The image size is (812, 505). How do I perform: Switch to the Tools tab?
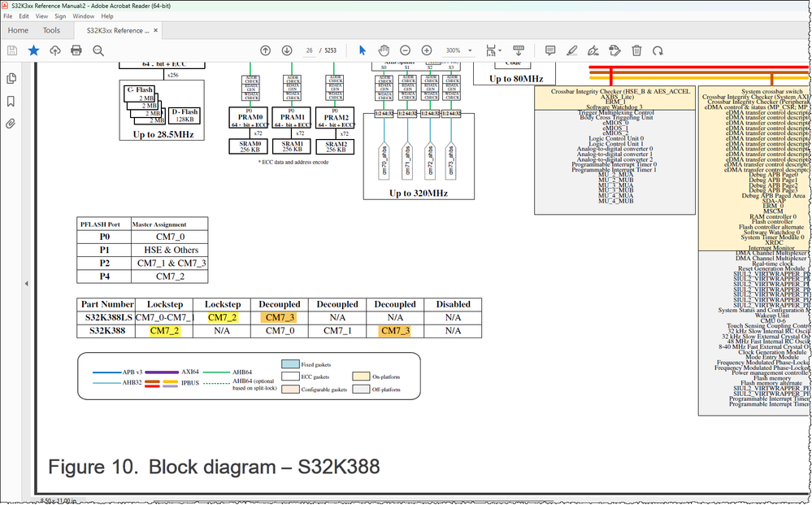(51, 30)
